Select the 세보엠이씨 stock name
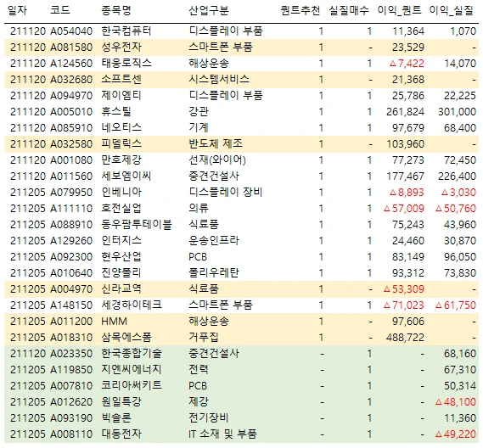This screenshot has width=483, height=448. (x=126, y=176)
